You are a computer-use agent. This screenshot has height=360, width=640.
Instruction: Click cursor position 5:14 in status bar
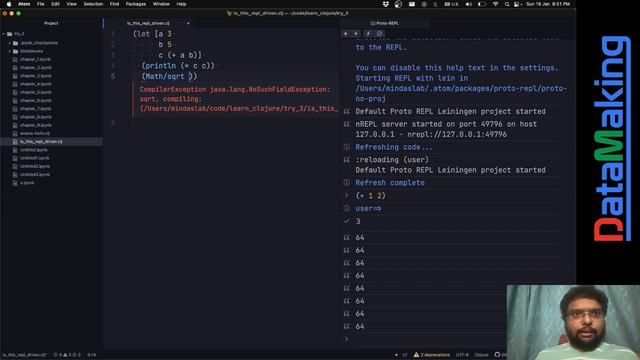92,355
